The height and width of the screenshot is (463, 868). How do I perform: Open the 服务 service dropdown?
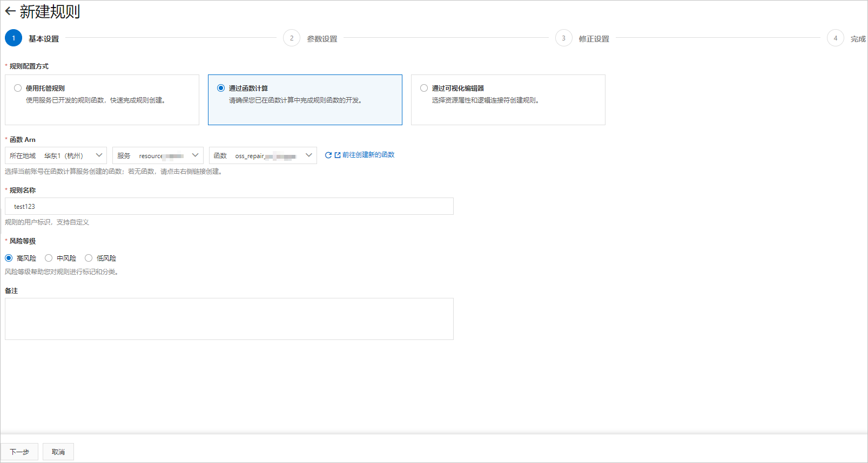[x=158, y=155]
